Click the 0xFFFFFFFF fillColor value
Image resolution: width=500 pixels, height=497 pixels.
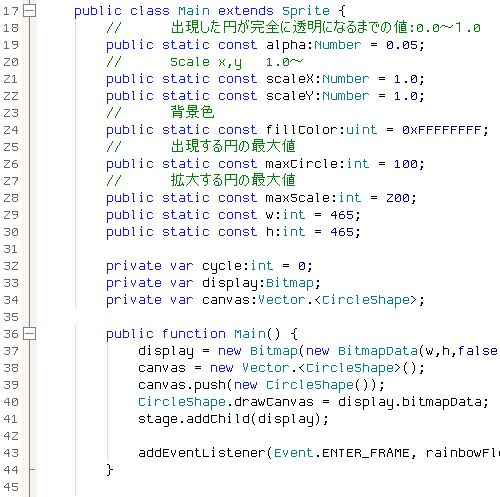tap(441, 130)
